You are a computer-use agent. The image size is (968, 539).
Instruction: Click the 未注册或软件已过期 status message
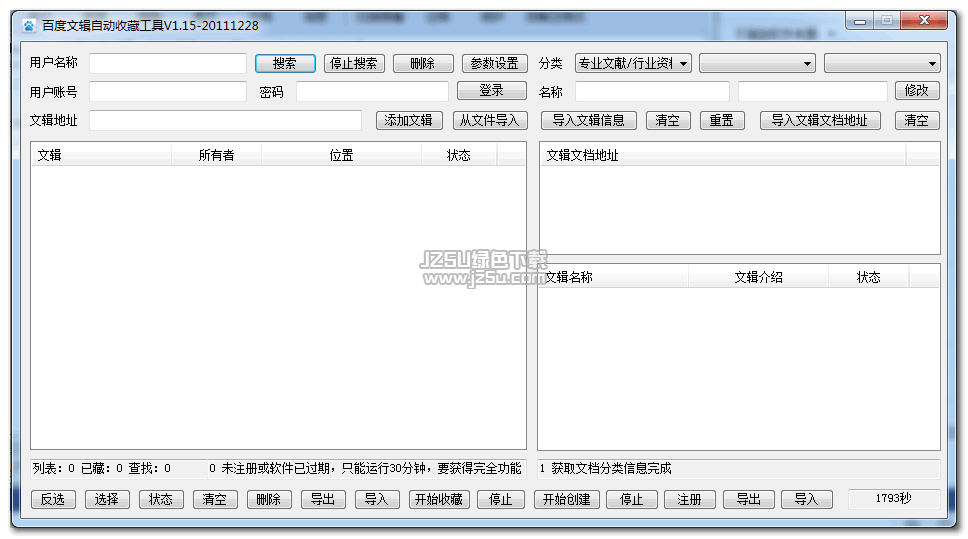click(371, 469)
